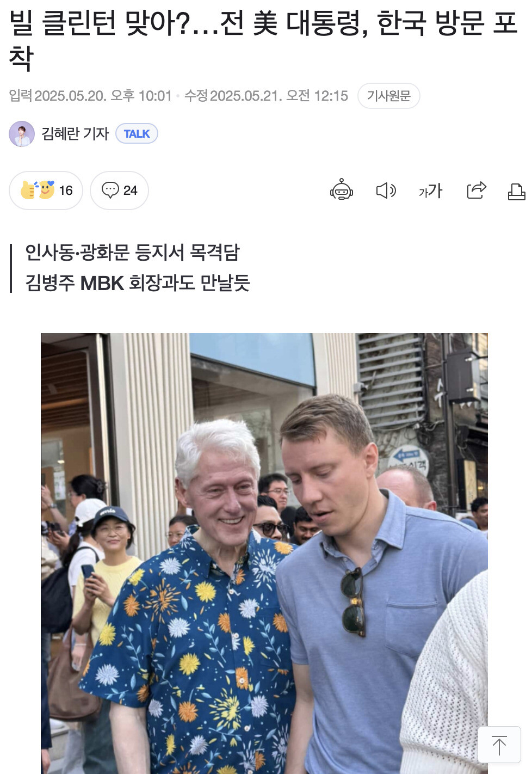This screenshot has height=774, width=532.
Task: Open the 기사원문 original article link
Action: tap(388, 96)
